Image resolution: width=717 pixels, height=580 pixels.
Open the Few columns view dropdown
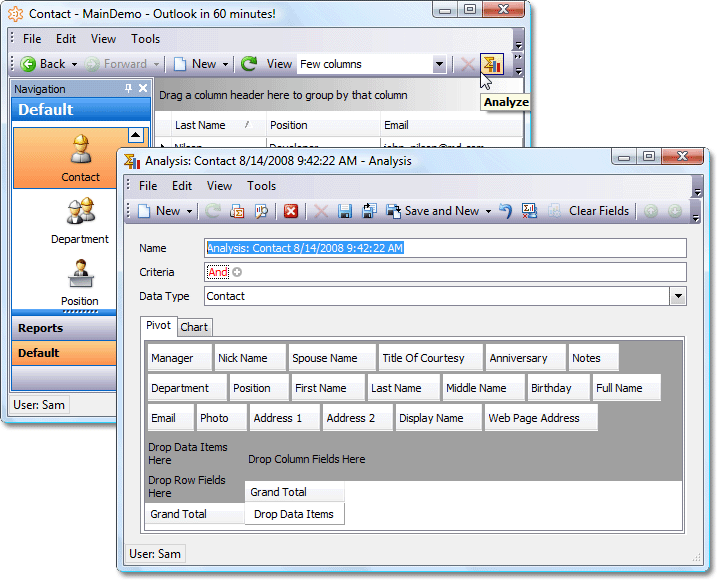[x=439, y=64]
